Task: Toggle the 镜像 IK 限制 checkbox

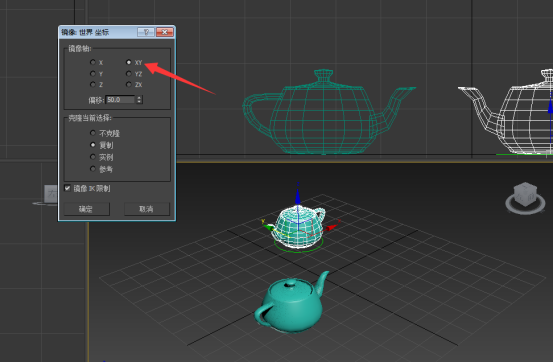Action: (x=67, y=188)
